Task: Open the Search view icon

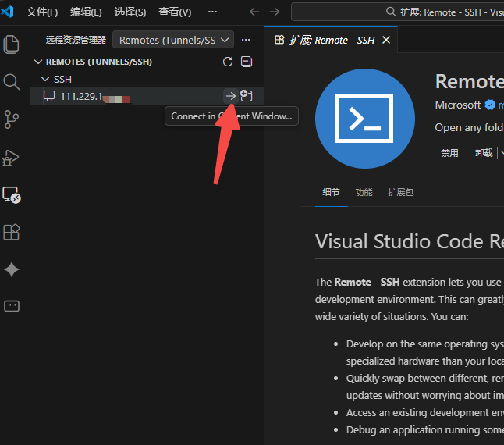Action: [x=12, y=82]
